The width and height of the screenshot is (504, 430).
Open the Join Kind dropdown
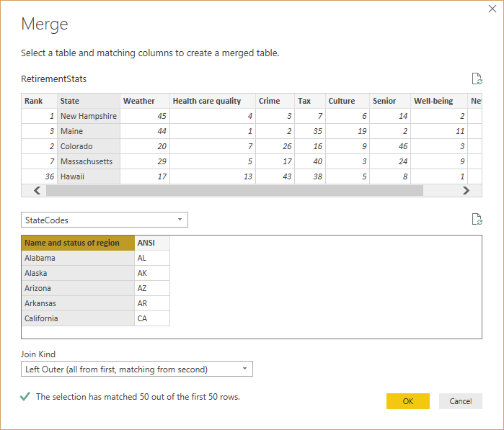tap(137, 369)
